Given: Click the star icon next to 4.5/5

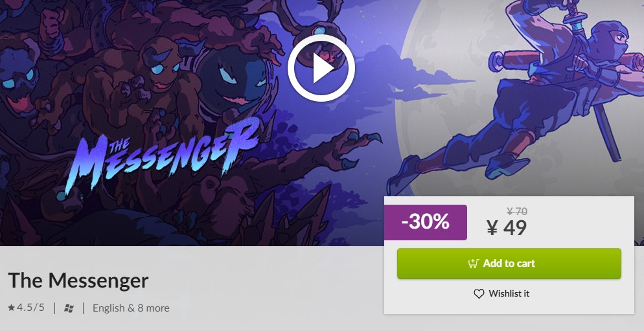Looking at the screenshot, I should point(11,307).
